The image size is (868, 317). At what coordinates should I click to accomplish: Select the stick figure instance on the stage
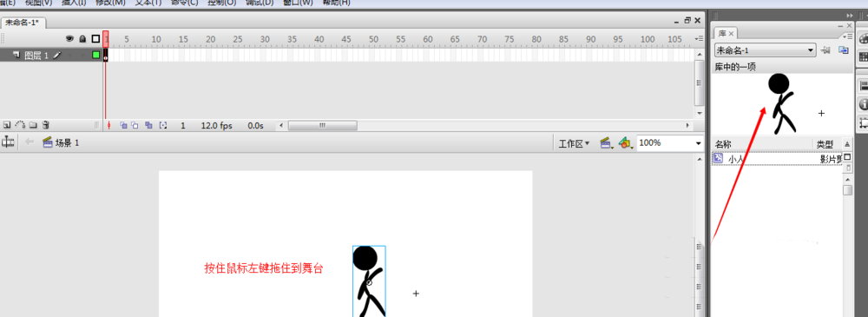coord(369,281)
